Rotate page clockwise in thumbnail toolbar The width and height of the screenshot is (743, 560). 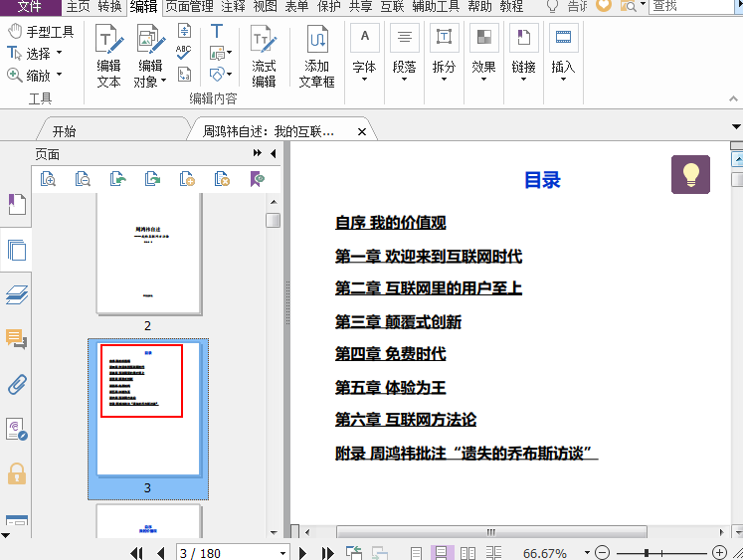click(x=152, y=179)
